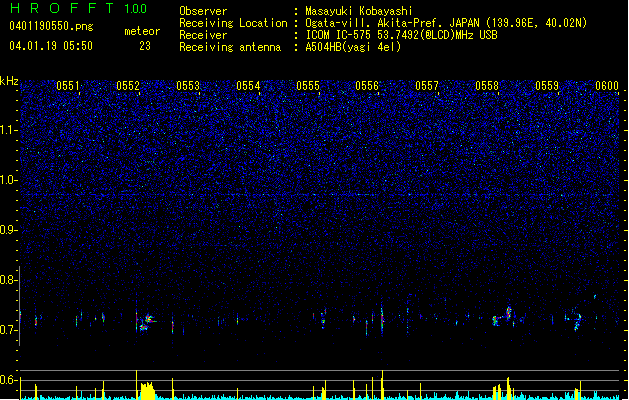Image resolution: width=629 pixels, height=400 pixels.
Task: Click the 1.0.0 version number
Action: (x=136, y=9)
